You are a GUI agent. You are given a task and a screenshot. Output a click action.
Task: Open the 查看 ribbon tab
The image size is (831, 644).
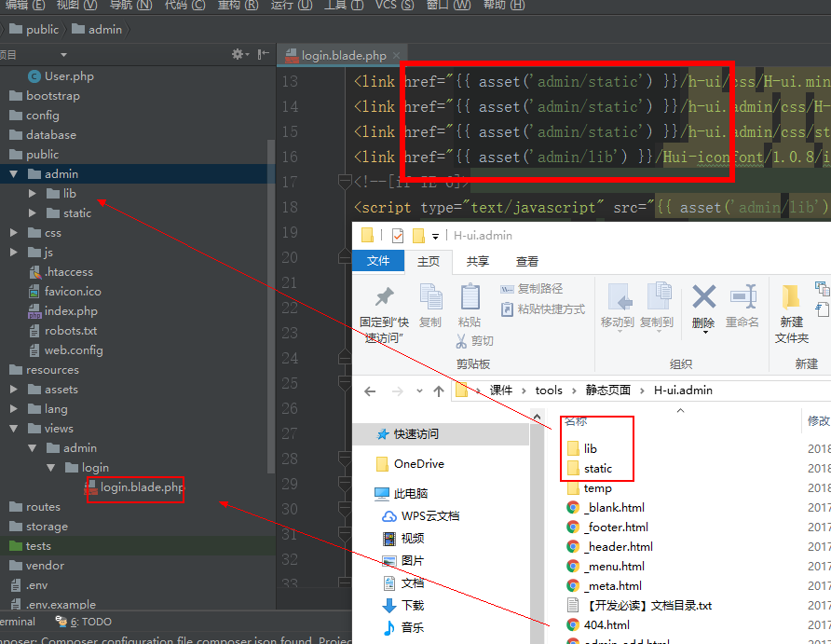click(527, 262)
